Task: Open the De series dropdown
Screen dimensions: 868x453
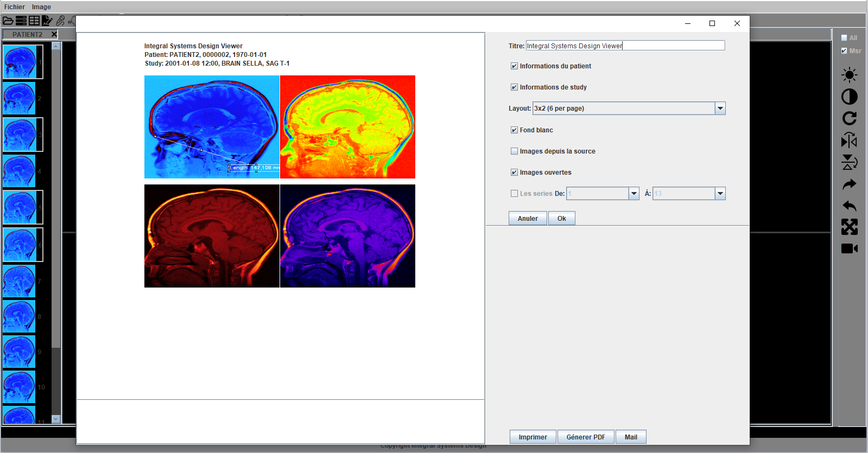Action: [633, 194]
